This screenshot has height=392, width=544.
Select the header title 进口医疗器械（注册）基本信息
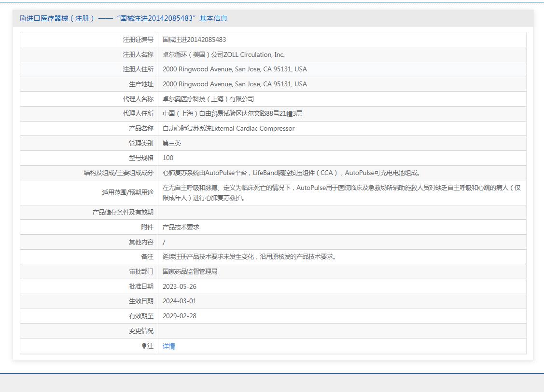126,18
